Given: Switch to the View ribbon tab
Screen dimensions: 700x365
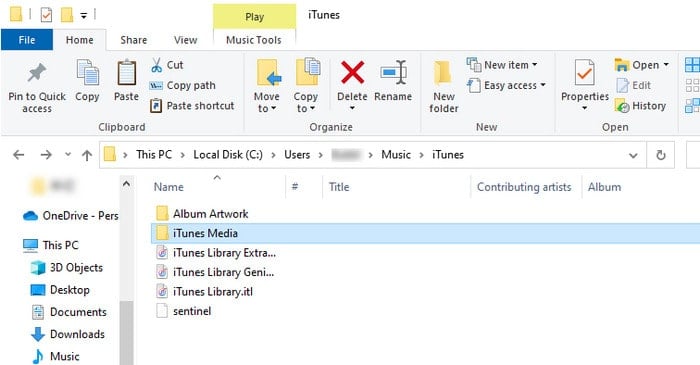Looking at the screenshot, I should coord(185,40).
